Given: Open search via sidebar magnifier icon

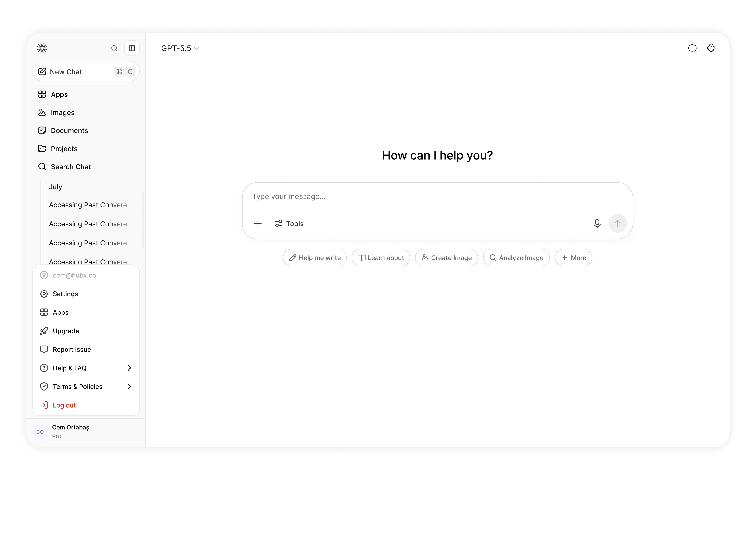Looking at the screenshot, I should [114, 48].
